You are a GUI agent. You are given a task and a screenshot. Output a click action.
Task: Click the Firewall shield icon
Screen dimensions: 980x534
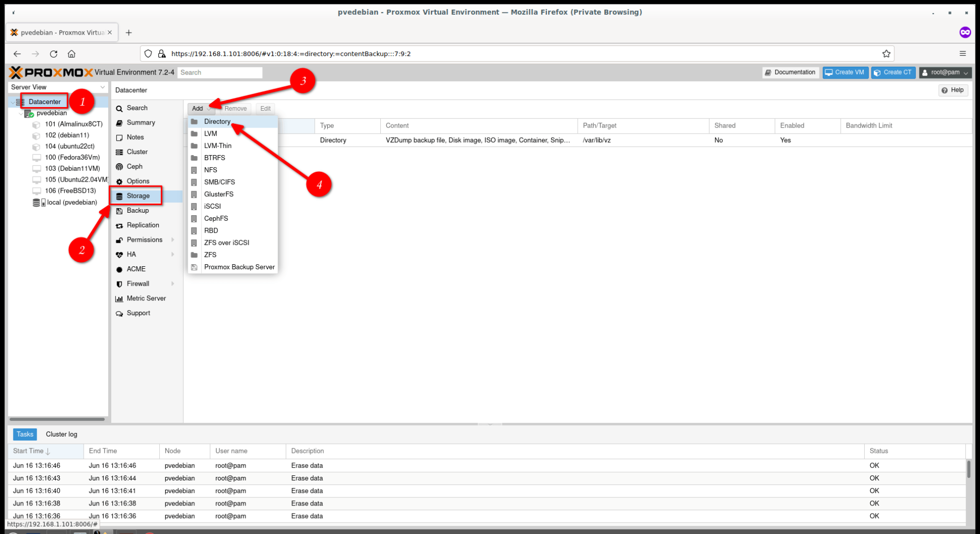point(119,284)
